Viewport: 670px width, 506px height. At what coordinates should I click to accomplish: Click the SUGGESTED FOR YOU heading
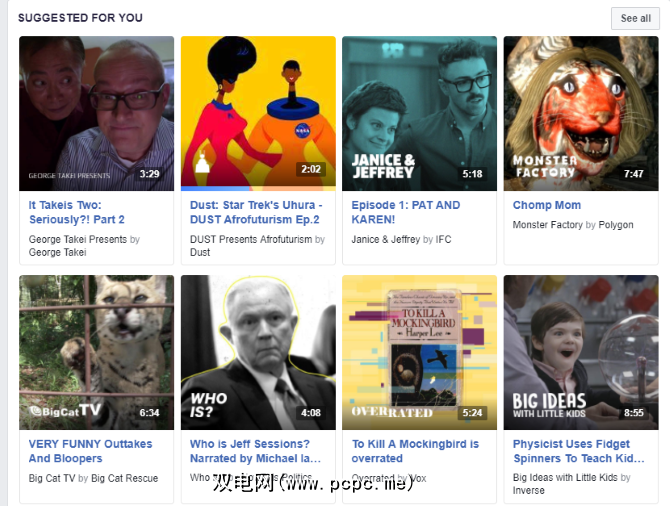pos(80,18)
